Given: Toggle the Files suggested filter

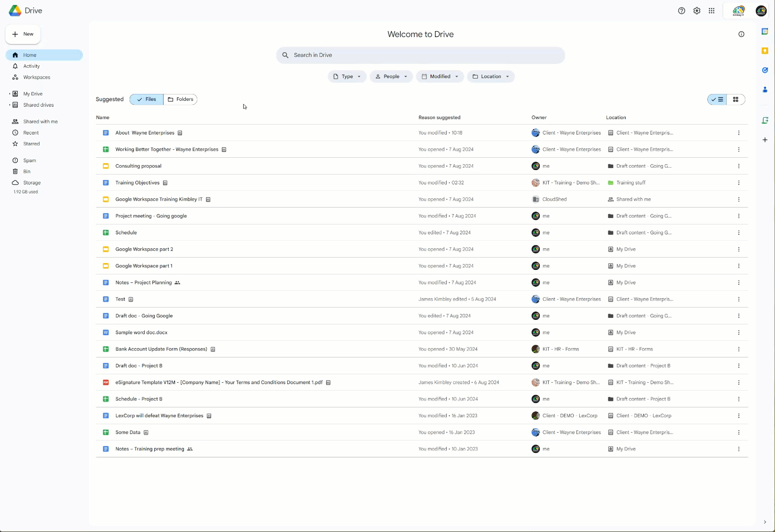Looking at the screenshot, I should coord(146,99).
